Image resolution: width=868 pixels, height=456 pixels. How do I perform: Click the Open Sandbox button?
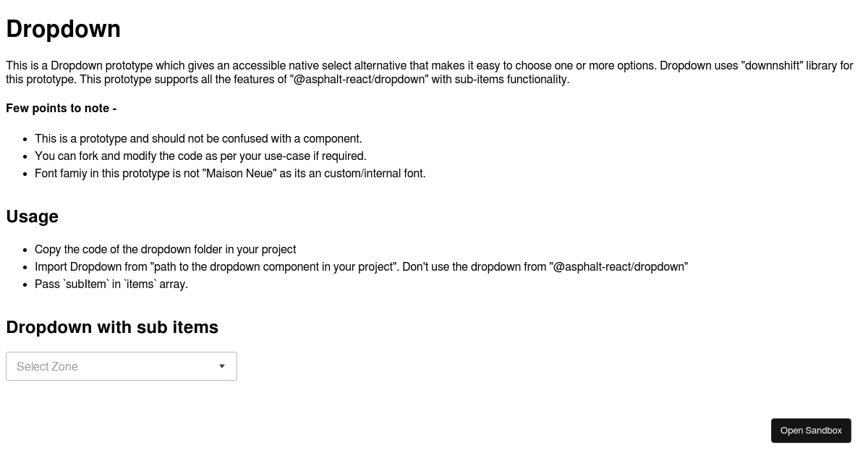pyautogui.click(x=811, y=431)
